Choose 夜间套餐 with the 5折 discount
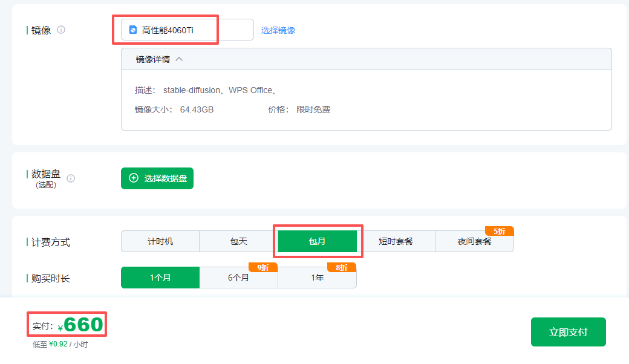The width and height of the screenshot is (629, 364). (x=474, y=242)
